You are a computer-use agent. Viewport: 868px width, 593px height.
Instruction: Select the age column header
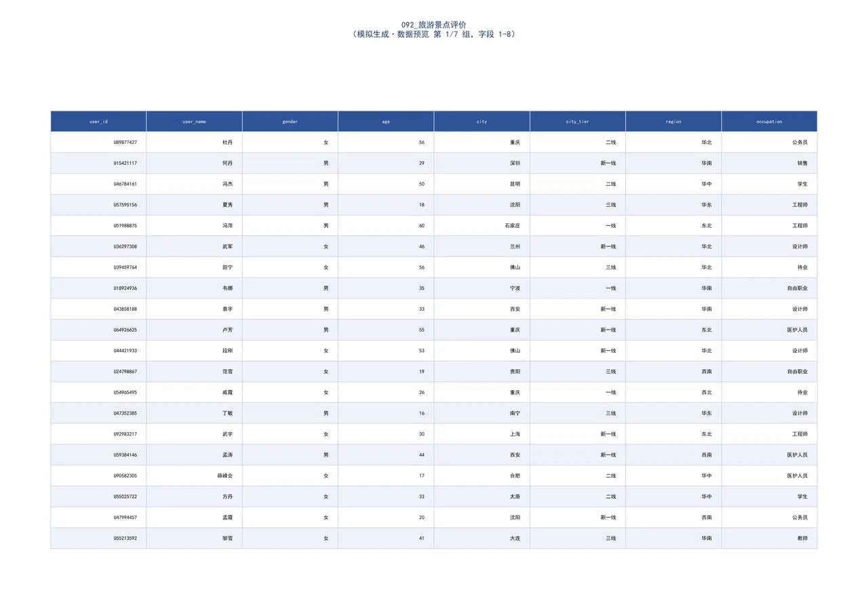click(x=386, y=121)
